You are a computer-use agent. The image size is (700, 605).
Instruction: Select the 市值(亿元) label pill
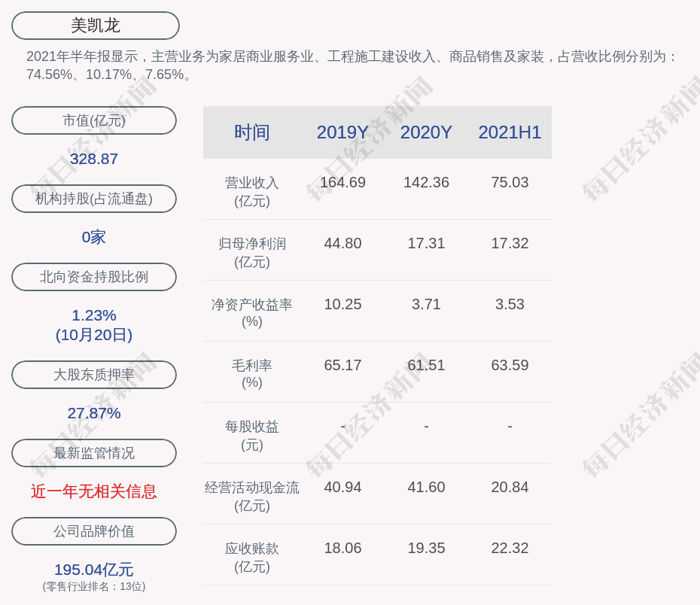[x=94, y=120]
